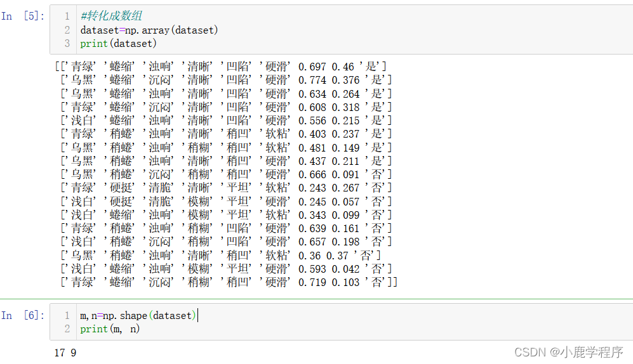Click output value 0.318
The width and height of the screenshot is (633, 364).
[345, 107]
